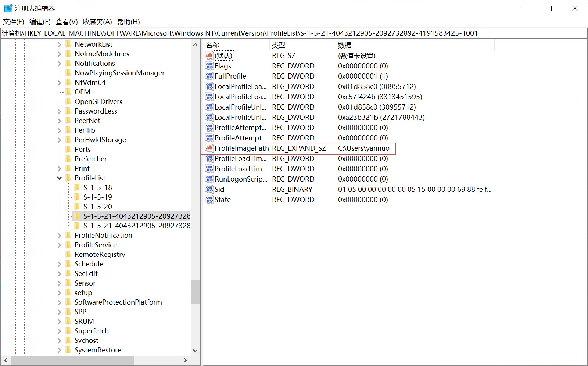This screenshot has height=366, width=588.
Task: Expand the NtVdm64 tree node
Action: 59,82
